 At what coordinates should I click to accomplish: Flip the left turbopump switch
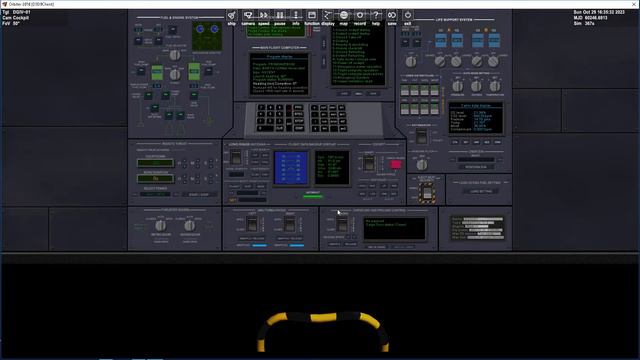point(252,224)
